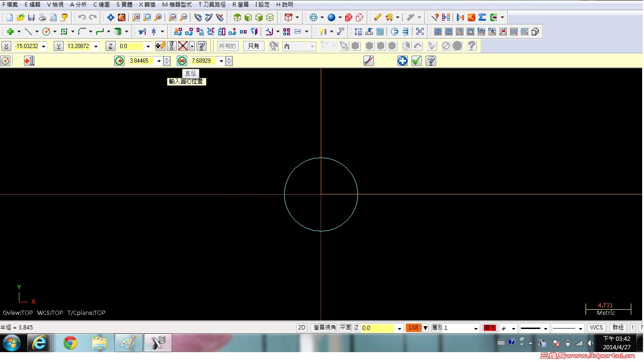The height and width of the screenshot is (362, 644).
Task: Click the orange 138 color swatch
Action: coord(413,328)
